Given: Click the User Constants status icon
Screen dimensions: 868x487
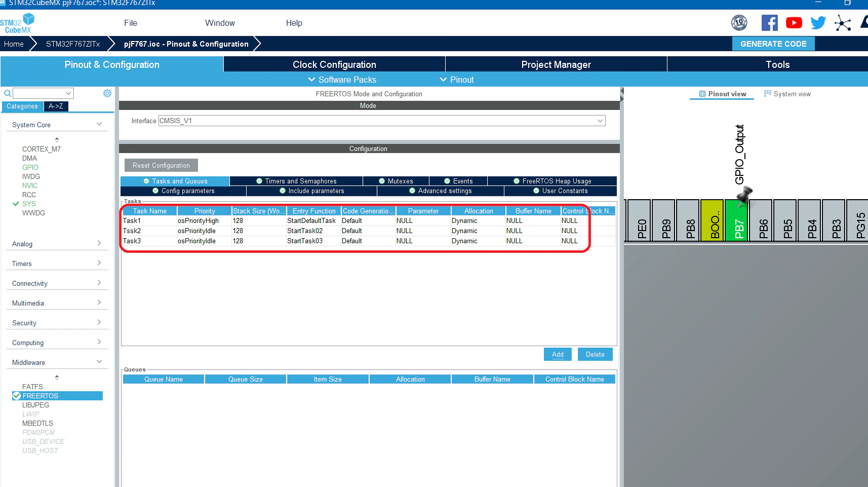Looking at the screenshot, I should 536,191.
